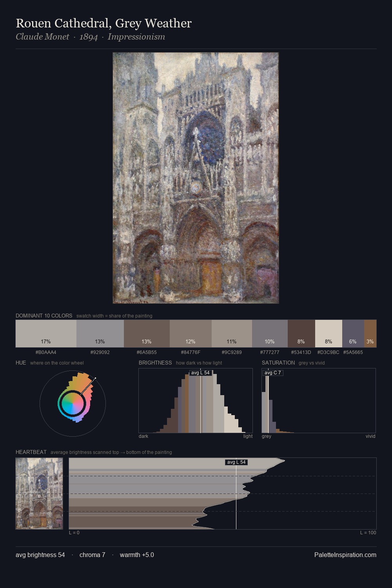Click the small brown 3% swatch
The width and height of the screenshot is (392, 588).
pos(370,334)
